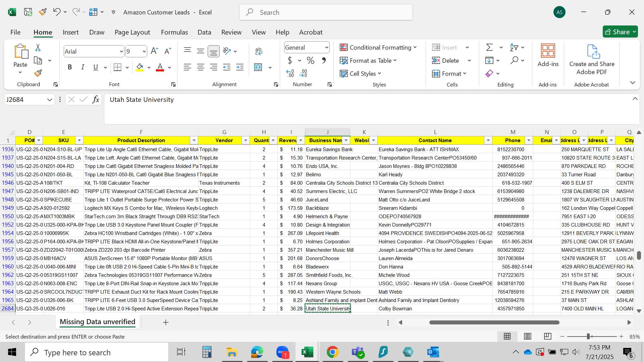
Task: Open the Arial font name dropdown
Action: click(x=121, y=51)
